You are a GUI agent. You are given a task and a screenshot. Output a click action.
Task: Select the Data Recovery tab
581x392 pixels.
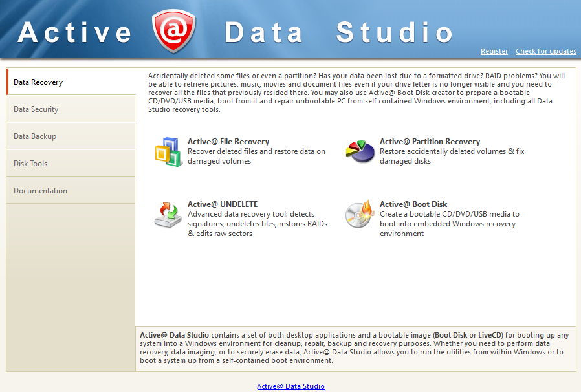click(x=71, y=82)
